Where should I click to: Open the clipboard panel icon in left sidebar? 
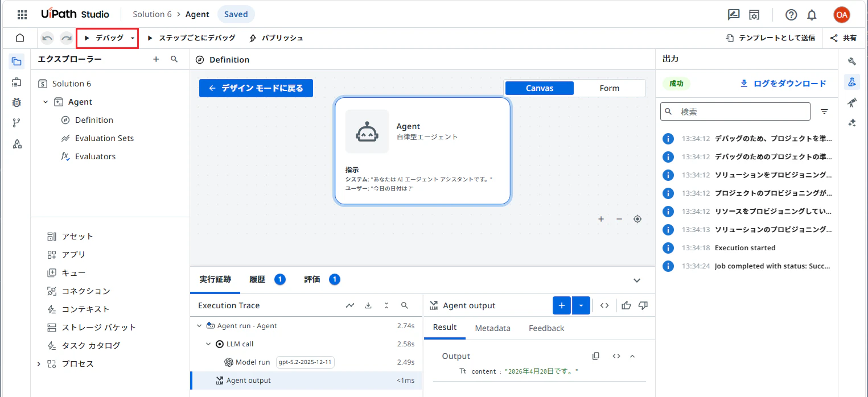point(17,82)
